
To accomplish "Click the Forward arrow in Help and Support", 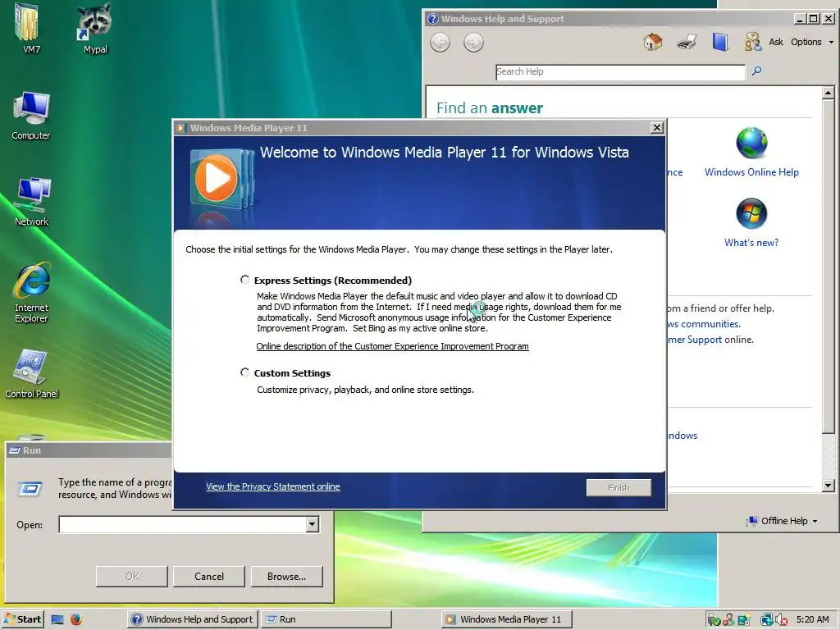I will point(473,43).
